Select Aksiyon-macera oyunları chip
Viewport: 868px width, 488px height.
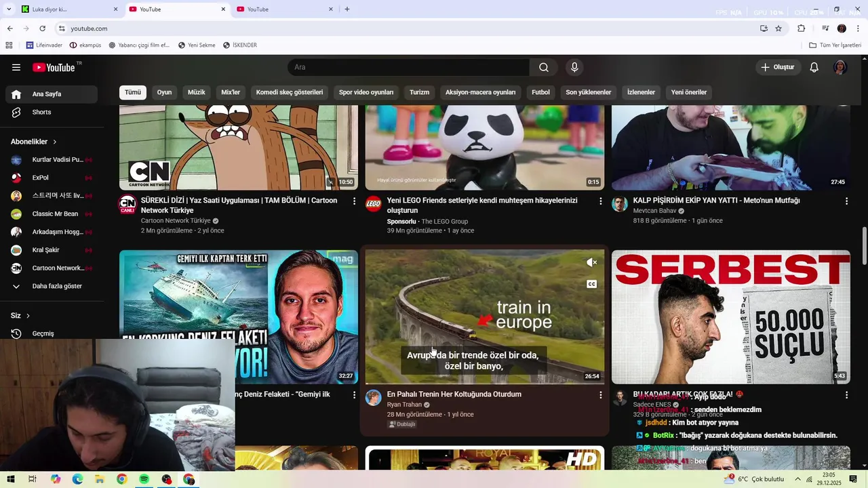point(480,92)
